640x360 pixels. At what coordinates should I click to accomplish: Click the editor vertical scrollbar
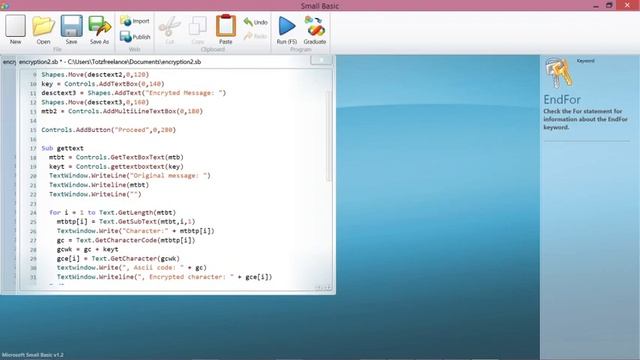[329, 135]
